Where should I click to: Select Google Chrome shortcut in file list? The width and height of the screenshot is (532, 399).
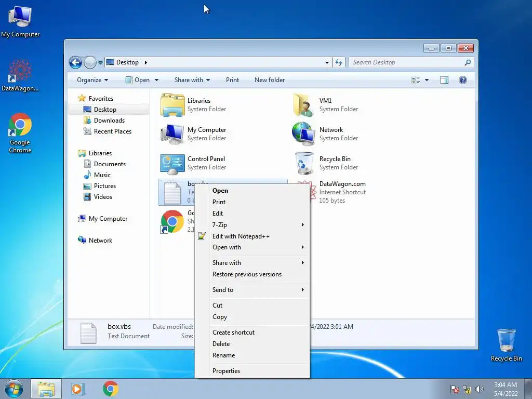(172, 221)
